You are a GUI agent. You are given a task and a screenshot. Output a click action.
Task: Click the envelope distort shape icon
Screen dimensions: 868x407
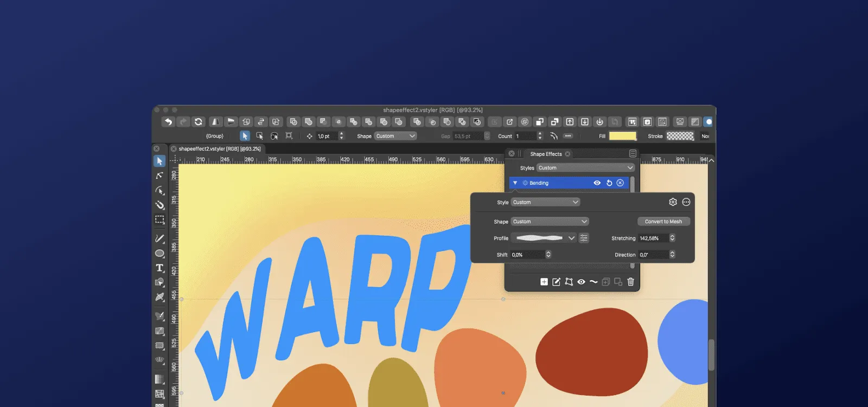[x=569, y=282]
